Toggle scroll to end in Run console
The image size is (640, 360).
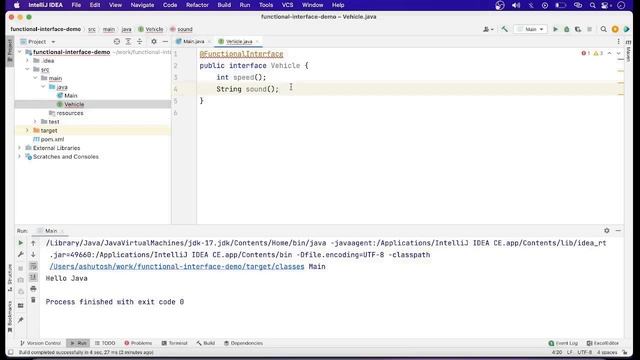(33, 278)
